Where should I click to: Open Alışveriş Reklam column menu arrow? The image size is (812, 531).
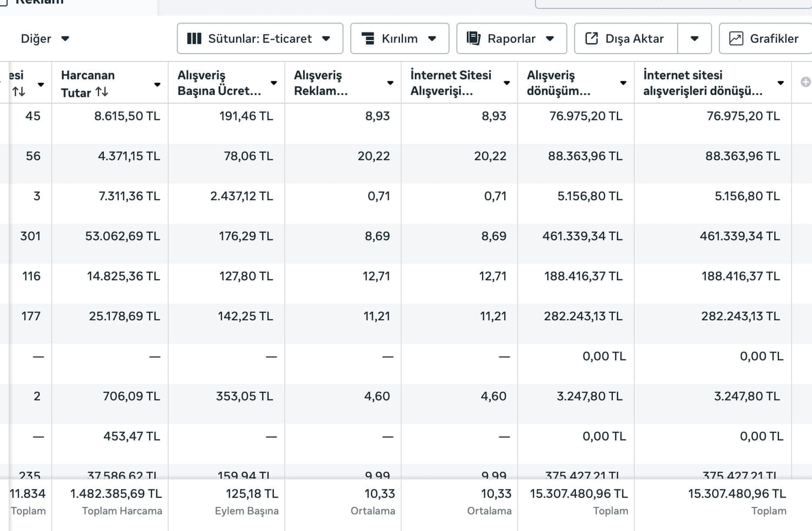[390, 83]
